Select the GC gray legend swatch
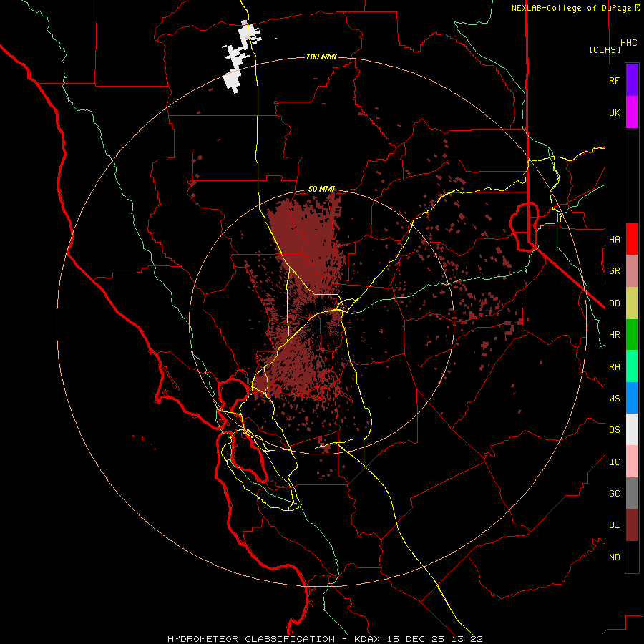Image resolution: width=644 pixels, height=644 pixels. 632,493
